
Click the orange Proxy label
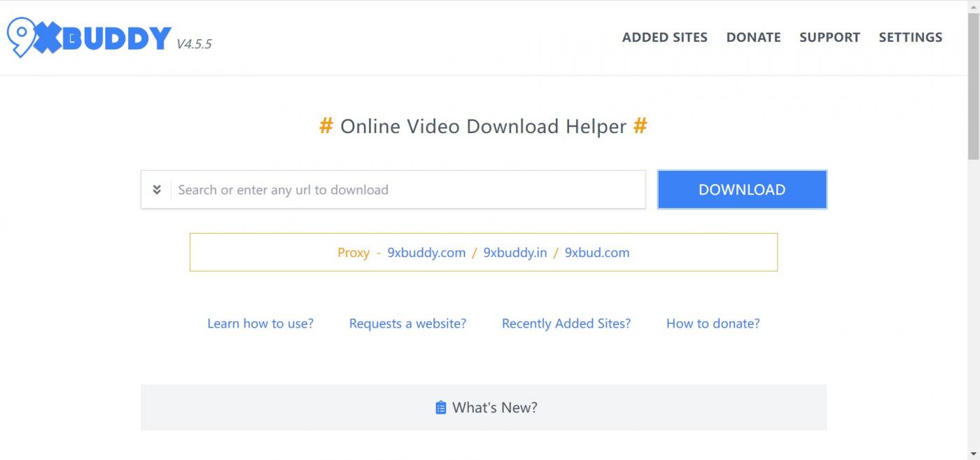coord(353,253)
